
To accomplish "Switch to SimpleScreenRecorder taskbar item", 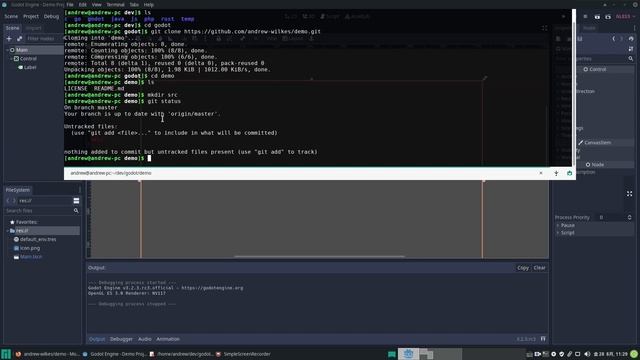I will 243,354.
